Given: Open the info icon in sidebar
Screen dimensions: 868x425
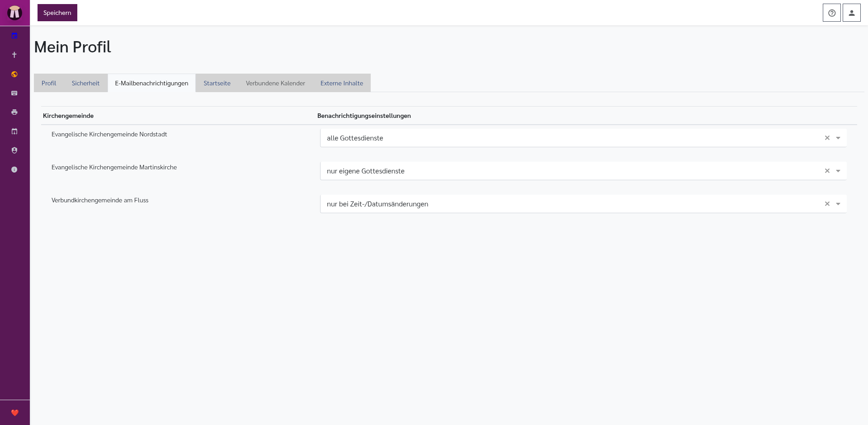Looking at the screenshot, I should click(14, 169).
